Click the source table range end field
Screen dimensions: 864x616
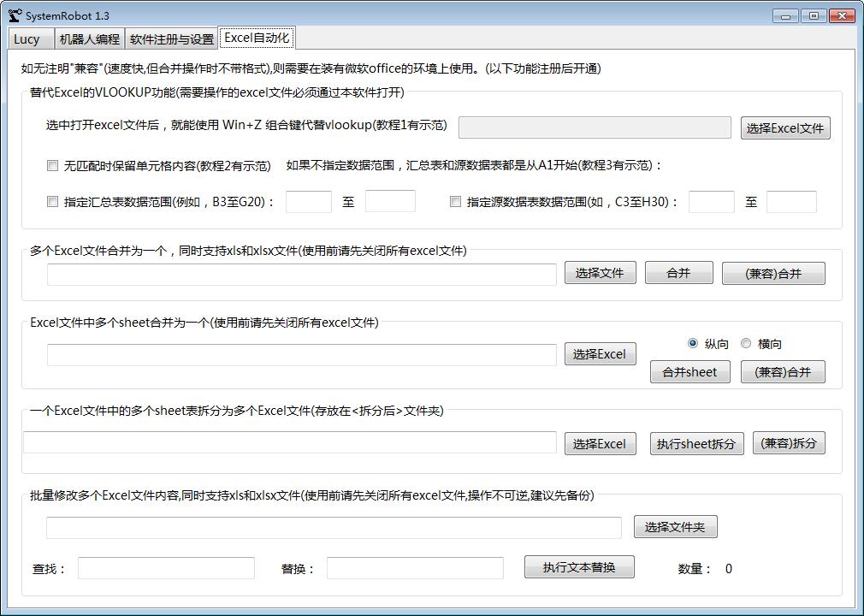tap(791, 202)
